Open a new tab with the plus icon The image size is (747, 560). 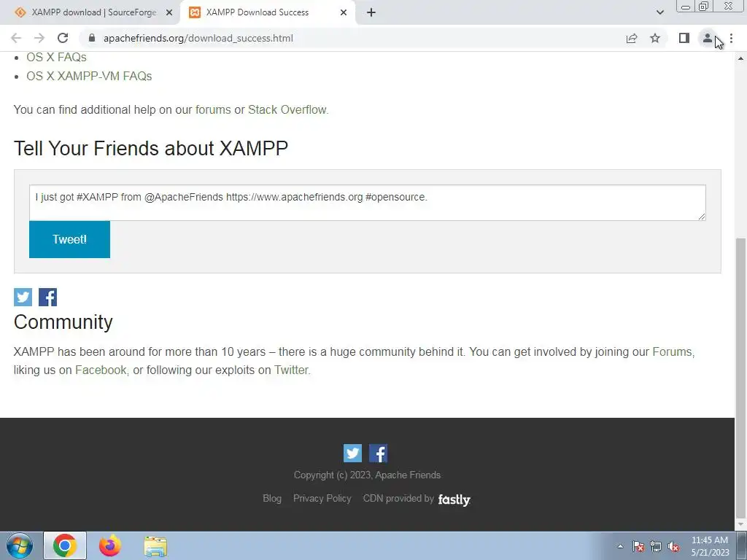[x=371, y=12]
